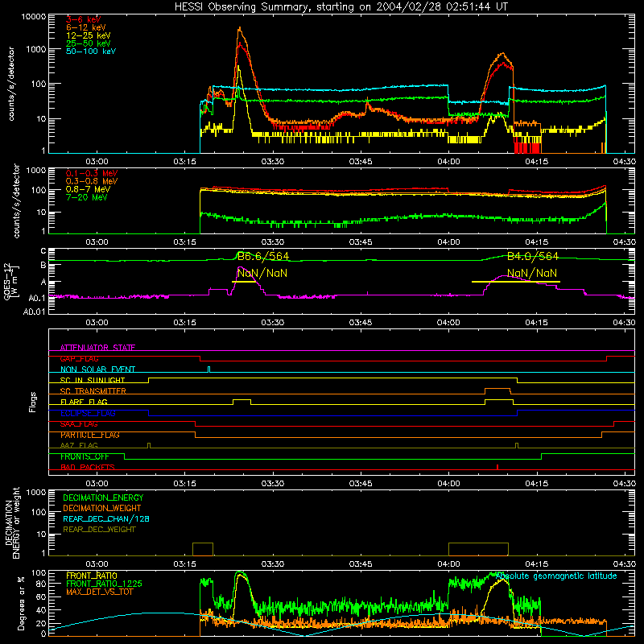Select the 25-50 keV legend label
This screenshot has width=644, height=644.
[89, 43]
